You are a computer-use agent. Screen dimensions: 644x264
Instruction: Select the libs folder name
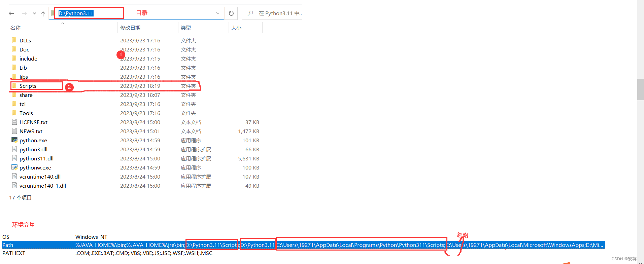tap(24, 77)
